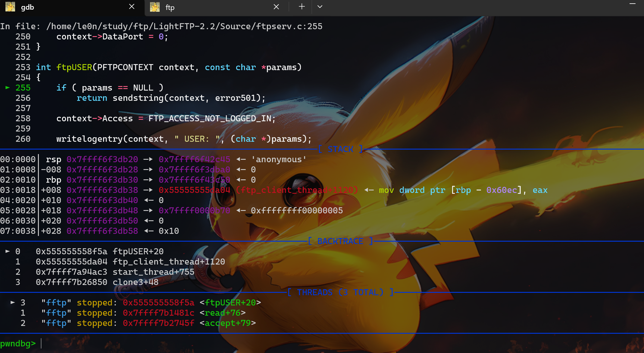Click 'FTP_ACCESS_NOT_LOGGED_IN' on line 258
644x353 pixels.
click(x=210, y=119)
